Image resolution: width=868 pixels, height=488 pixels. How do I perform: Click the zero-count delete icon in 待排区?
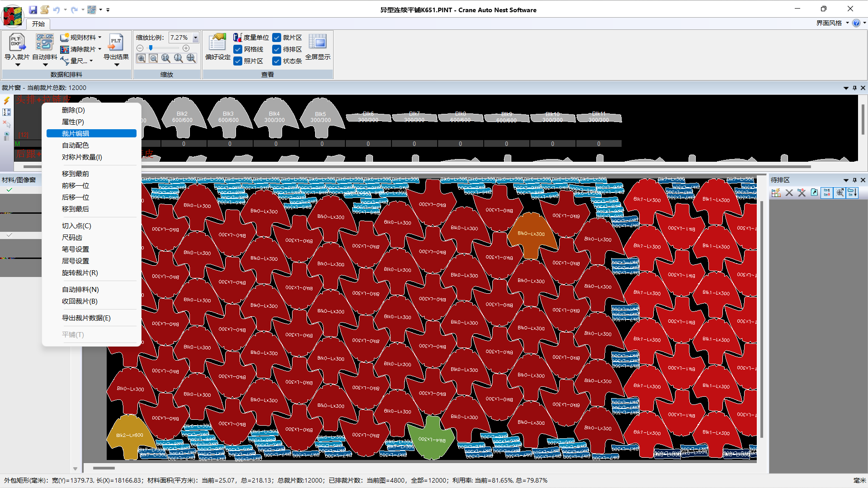[802, 193]
